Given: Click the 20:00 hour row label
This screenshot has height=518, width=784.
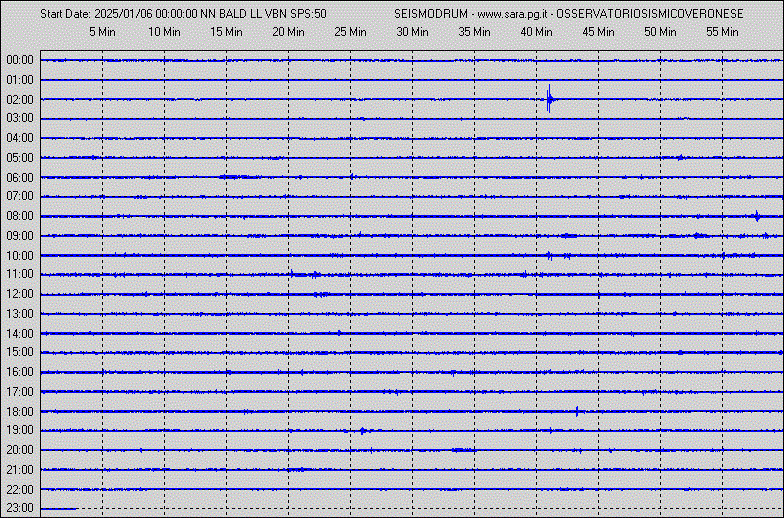Looking at the screenshot, I should [20, 450].
